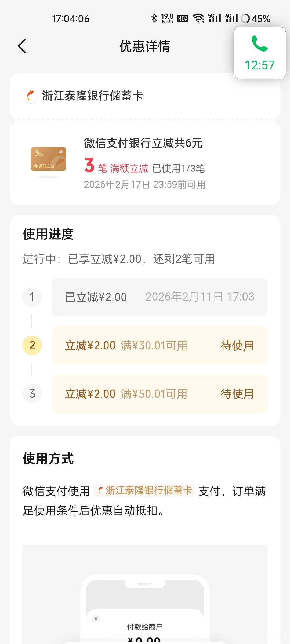The width and height of the screenshot is (290, 644).
Task: Tap 待使用 on the 满¥50.01 coupon
Action: [x=237, y=394]
